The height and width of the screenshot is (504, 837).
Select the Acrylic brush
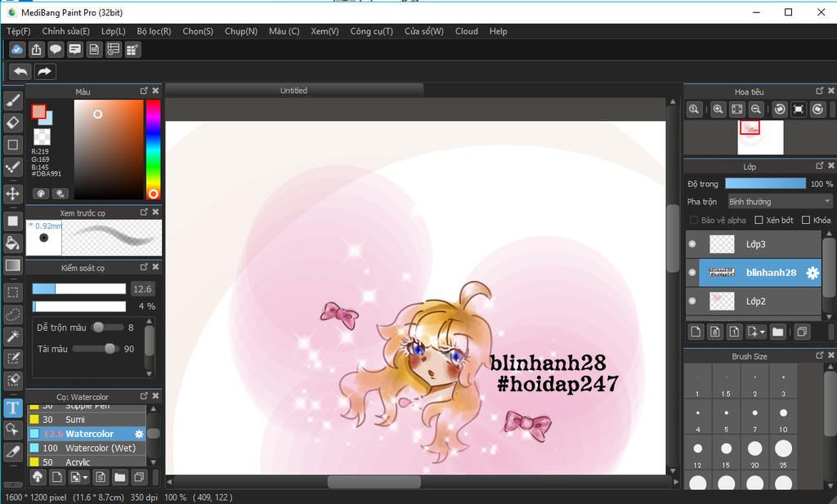coord(87,462)
